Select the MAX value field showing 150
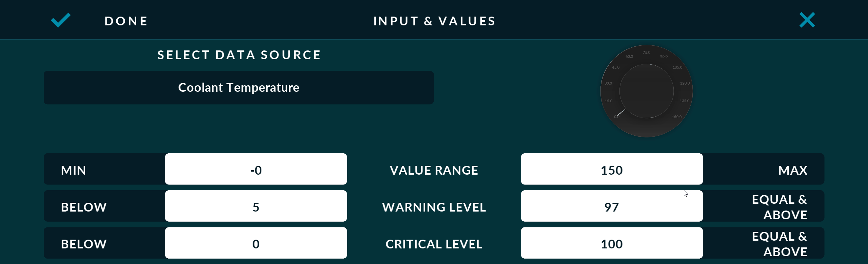The height and width of the screenshot is (264, 868). [x=612, y=169]
